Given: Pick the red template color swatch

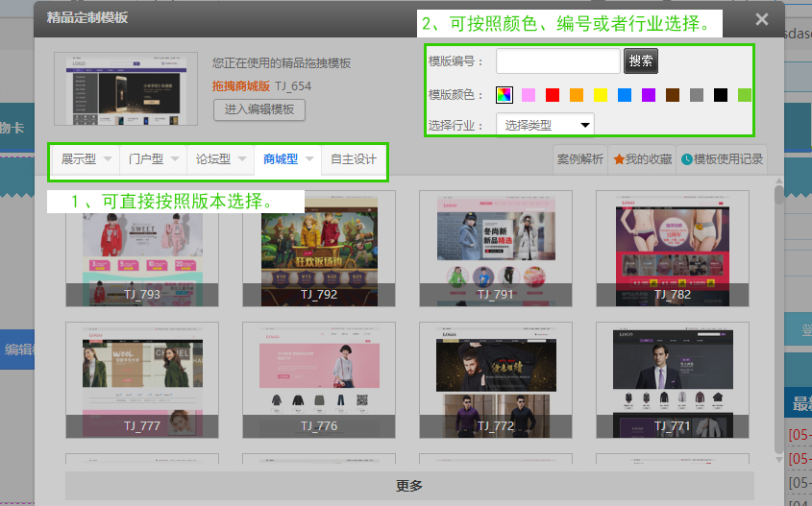Looking at the screenshot, I should 553,95.
